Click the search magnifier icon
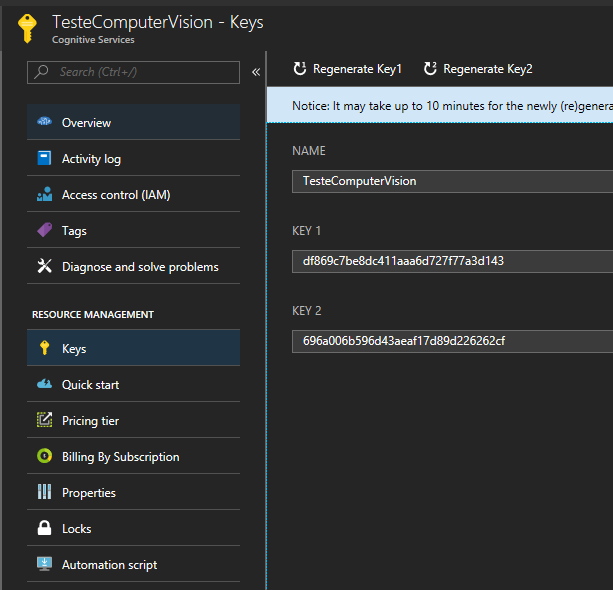The image size is (613, 590). point(41,72)
